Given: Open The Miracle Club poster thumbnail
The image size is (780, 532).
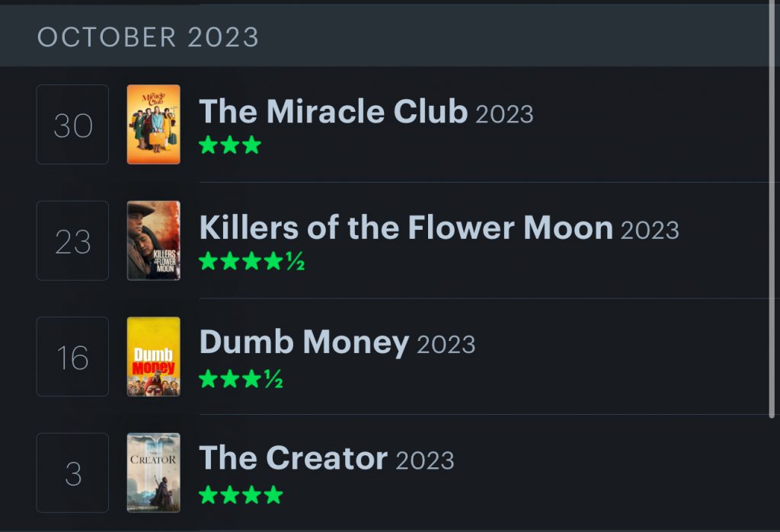Looking at the screenshot, I should (154, 124).
